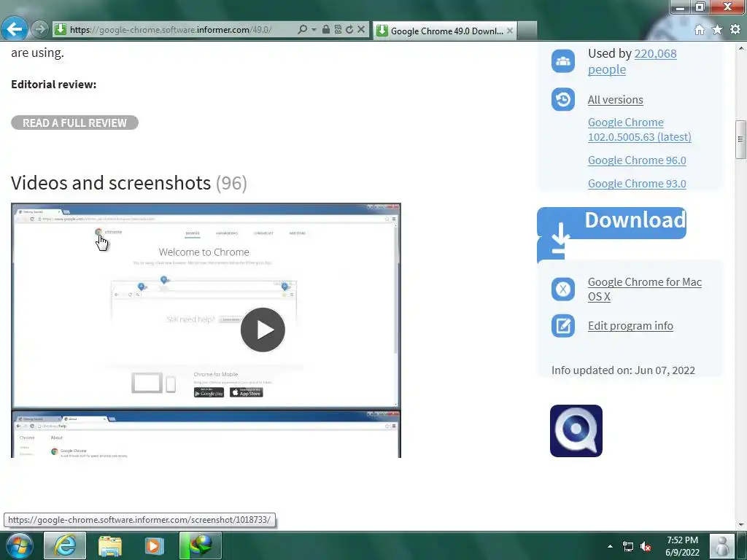Click the READ A FULL REVIEW button
This screenshot has width=747, height=560.
point(75,122)
